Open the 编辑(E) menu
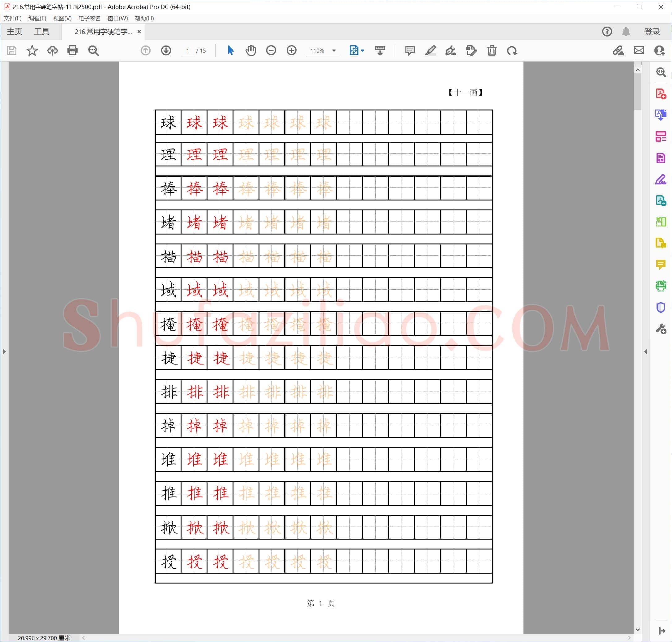Image resolution: width=672 pixels, height=642 pixels. tap(37, 19)
